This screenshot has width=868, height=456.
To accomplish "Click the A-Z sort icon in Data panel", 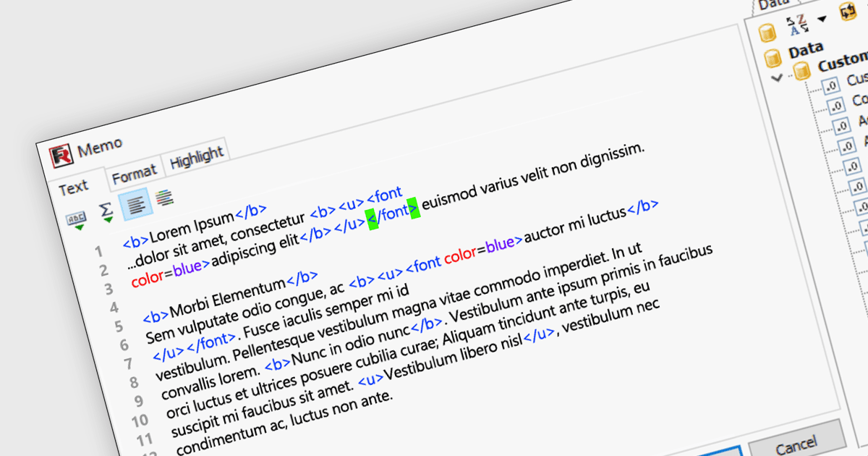I will click(798, 24).
